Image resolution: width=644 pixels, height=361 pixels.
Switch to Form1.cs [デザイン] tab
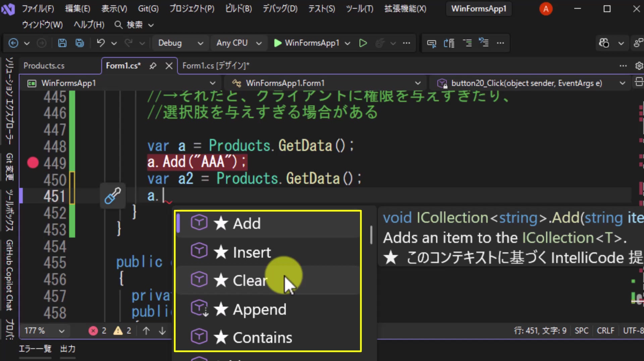point(216,66)
